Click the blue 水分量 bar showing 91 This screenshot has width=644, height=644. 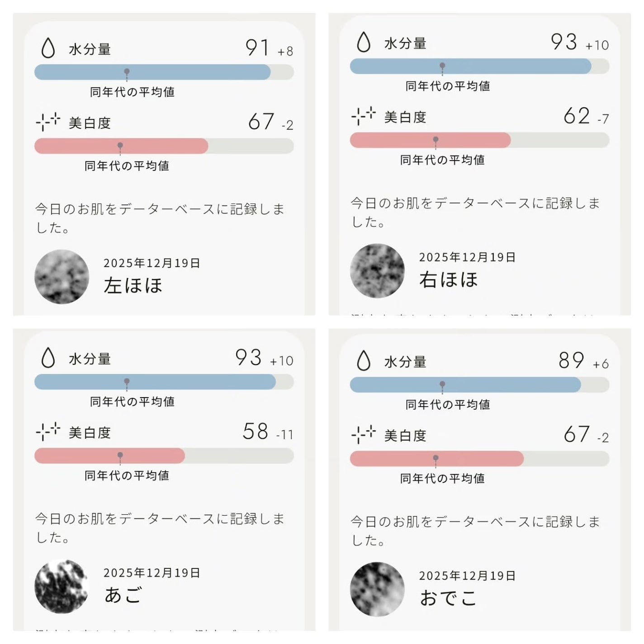[152, 72]
